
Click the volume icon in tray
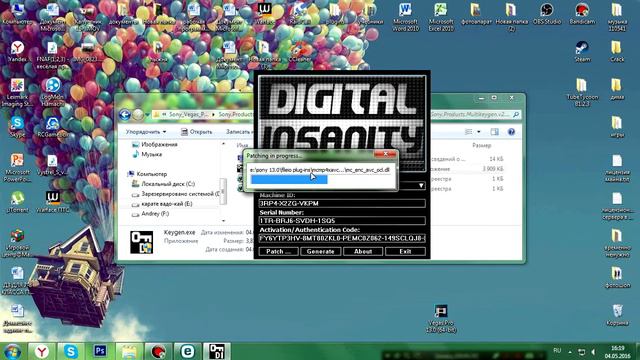[593, 351]
